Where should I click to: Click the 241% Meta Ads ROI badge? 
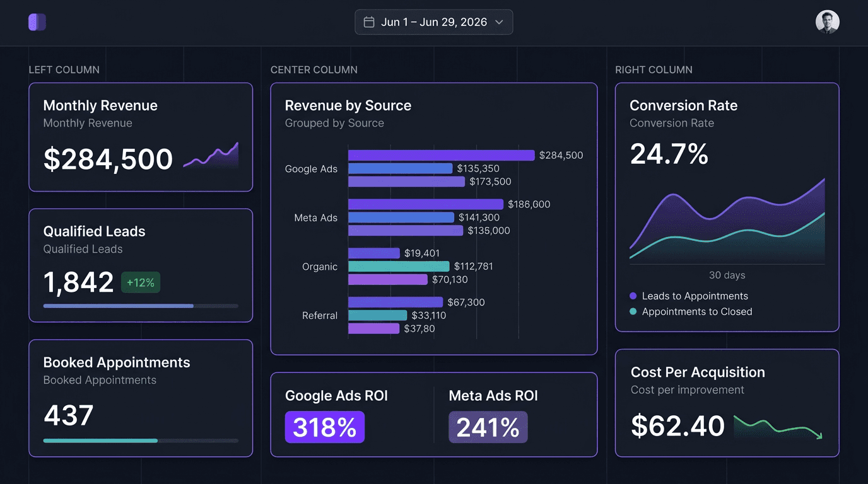488,427
